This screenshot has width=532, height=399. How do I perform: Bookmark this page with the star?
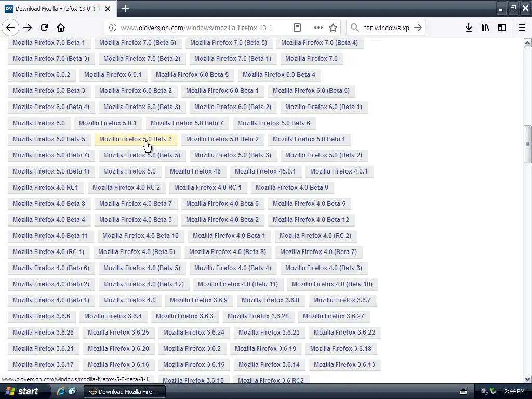tap(333, 28)
